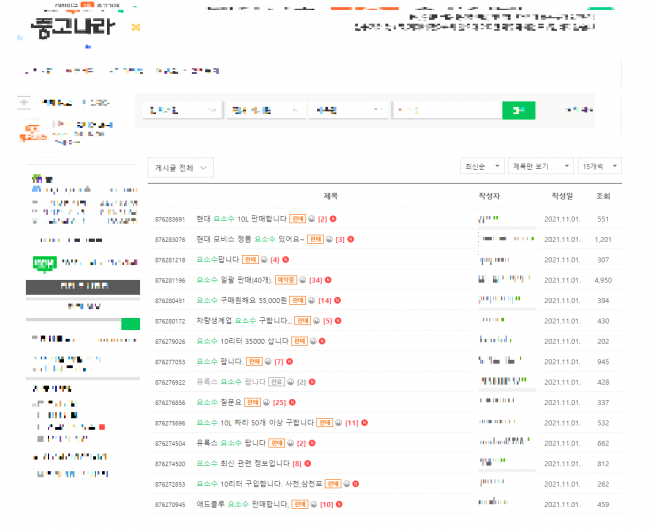Click the yellow X icon beside the 중고나라 logo

point(136,28)
